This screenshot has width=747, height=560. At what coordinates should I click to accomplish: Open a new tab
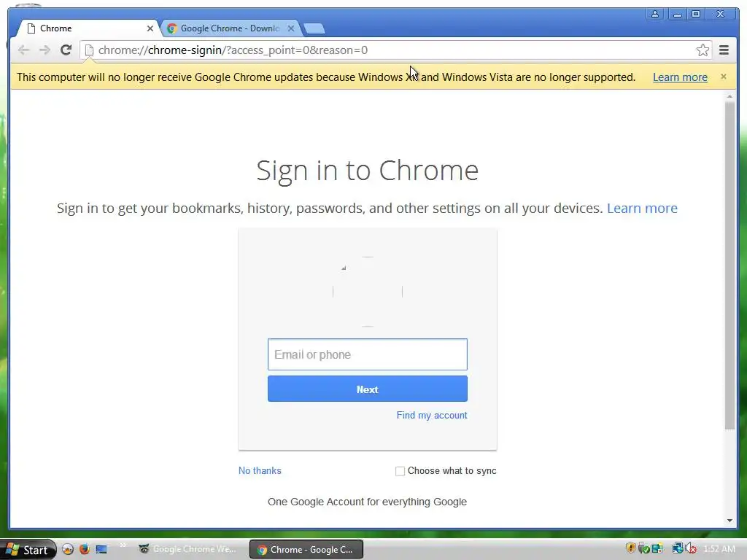coord(314,29)
